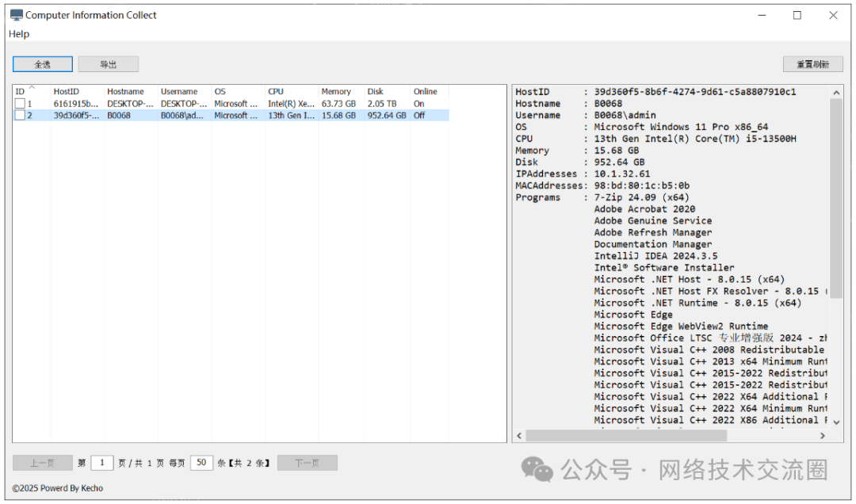Click memory cell 15.68 GB in table
This screenshot has height=504, width=856.
coord(338,115)
